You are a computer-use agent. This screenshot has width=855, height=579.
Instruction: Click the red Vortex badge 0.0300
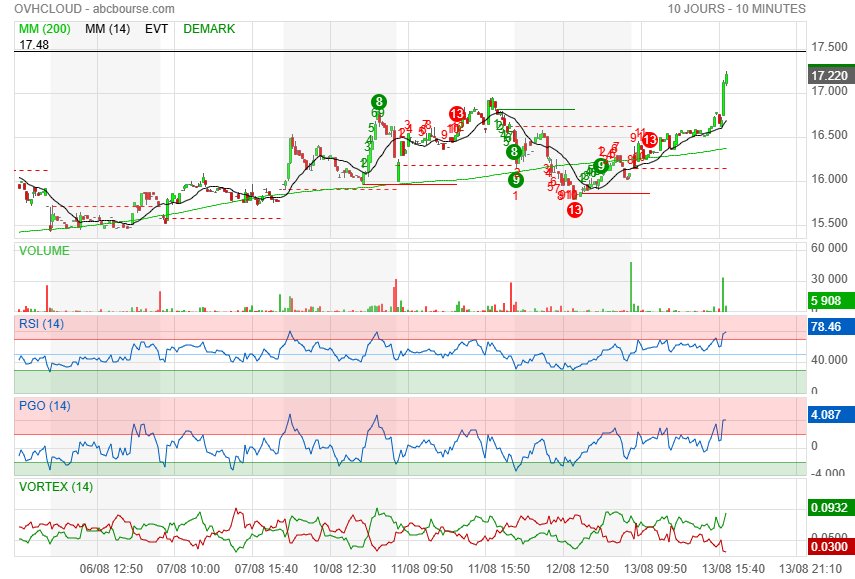(830, 546)
